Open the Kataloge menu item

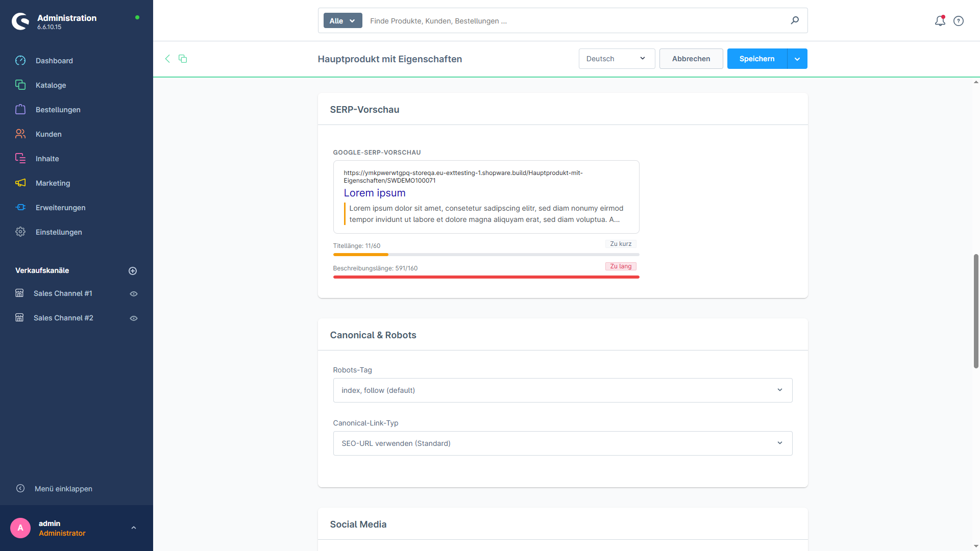coord(51,85)
